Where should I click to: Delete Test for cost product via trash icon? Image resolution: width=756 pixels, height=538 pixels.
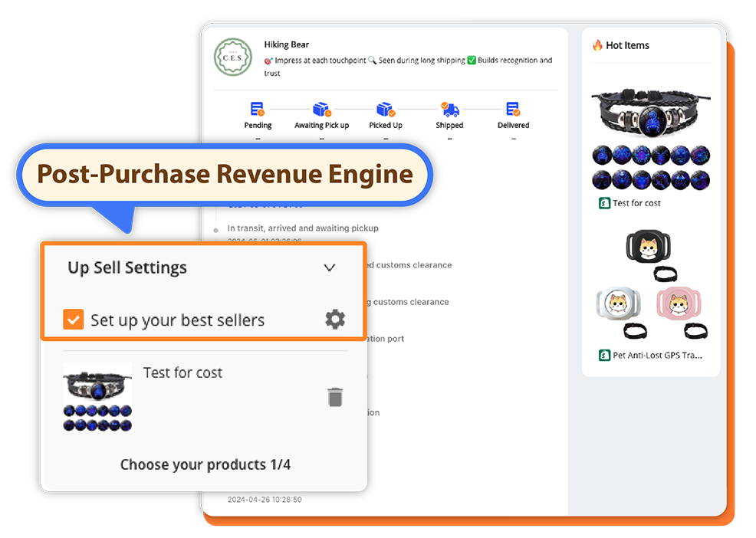pos(335,397)
